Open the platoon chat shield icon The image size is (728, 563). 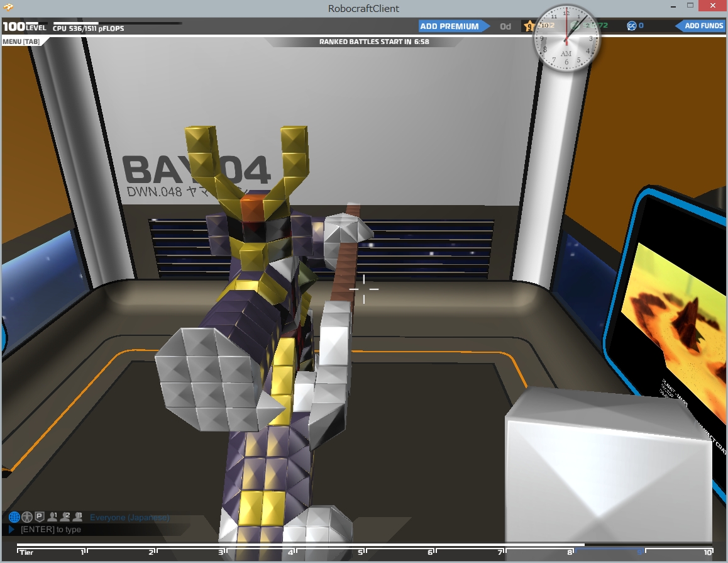coord(40,516)
